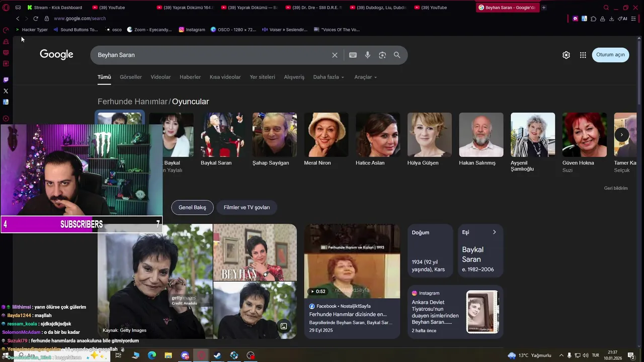Viewport: 644px width, 362px height.
Task: Open the translate extension icon
Action: tap(584, 19)
